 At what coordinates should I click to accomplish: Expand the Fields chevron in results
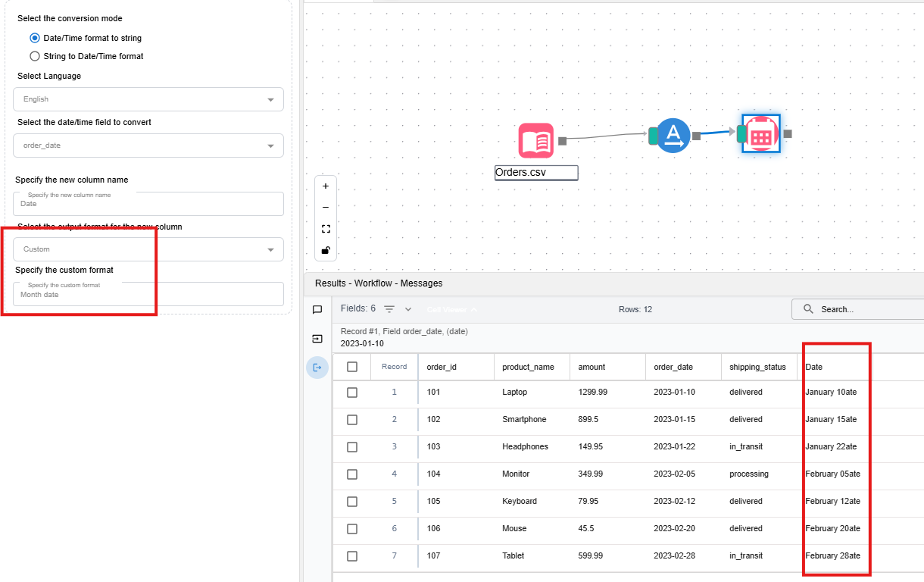pyautogui.click(x=408, y=309)
